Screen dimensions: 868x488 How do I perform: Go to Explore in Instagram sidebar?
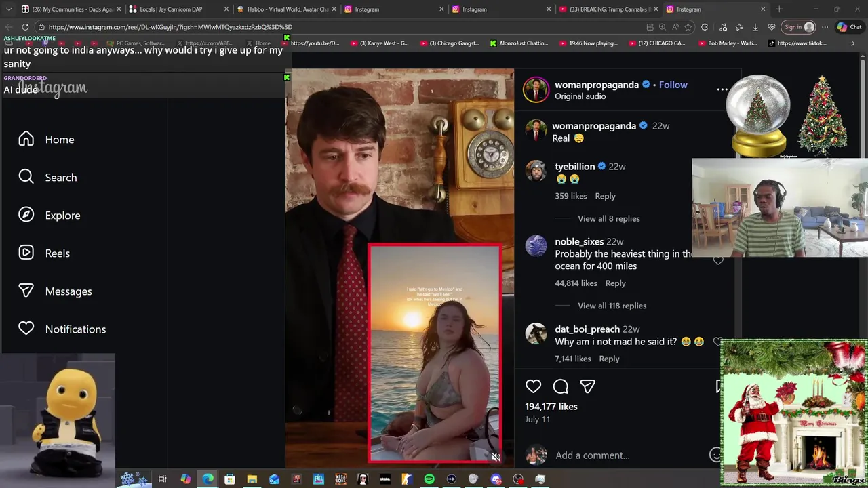pyautogui.click(x=49, y=216)
